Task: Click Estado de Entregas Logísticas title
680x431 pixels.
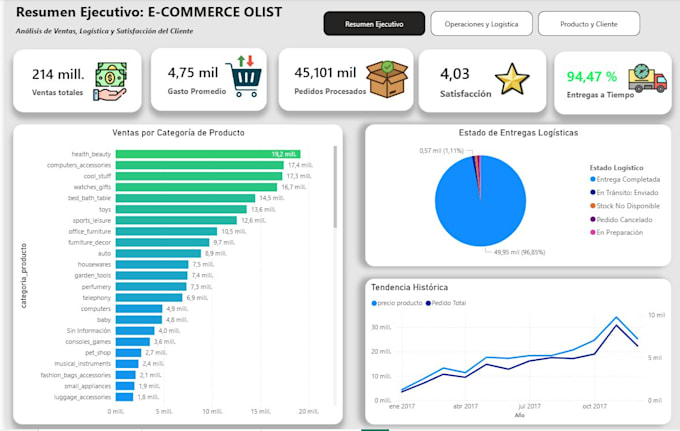Action: tap(518, 133)
